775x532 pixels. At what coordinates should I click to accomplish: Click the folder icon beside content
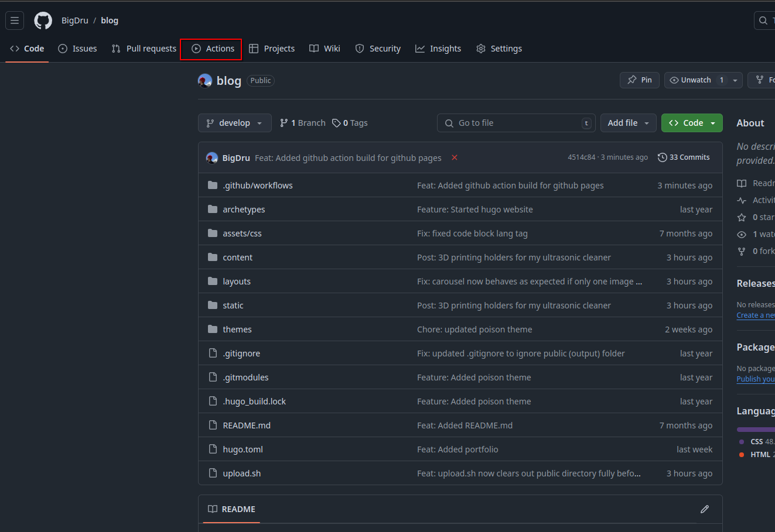tap(213, 258)
